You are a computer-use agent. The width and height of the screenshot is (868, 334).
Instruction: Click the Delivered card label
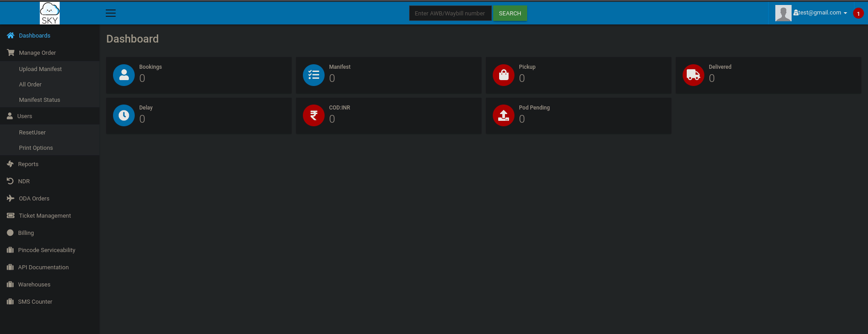pyautogui.click(x=720, y=67)
